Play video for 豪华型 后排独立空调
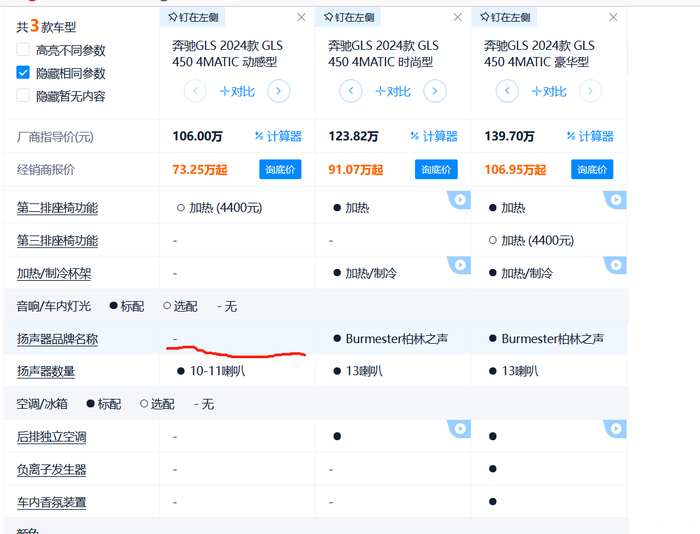The width and height of the screenshot is (700, 534). pos(616,429)
